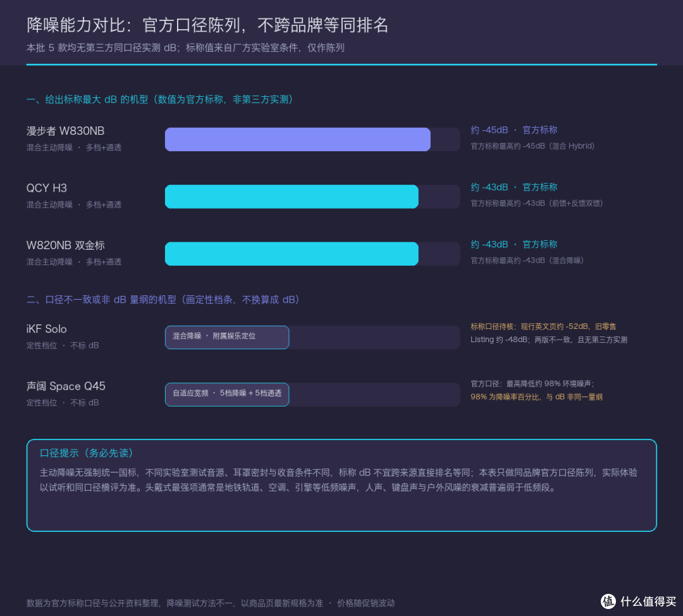
Task: Click the cyan W820NB 双金标 bar
Action: pyautogui.click(x=292, y=254)
